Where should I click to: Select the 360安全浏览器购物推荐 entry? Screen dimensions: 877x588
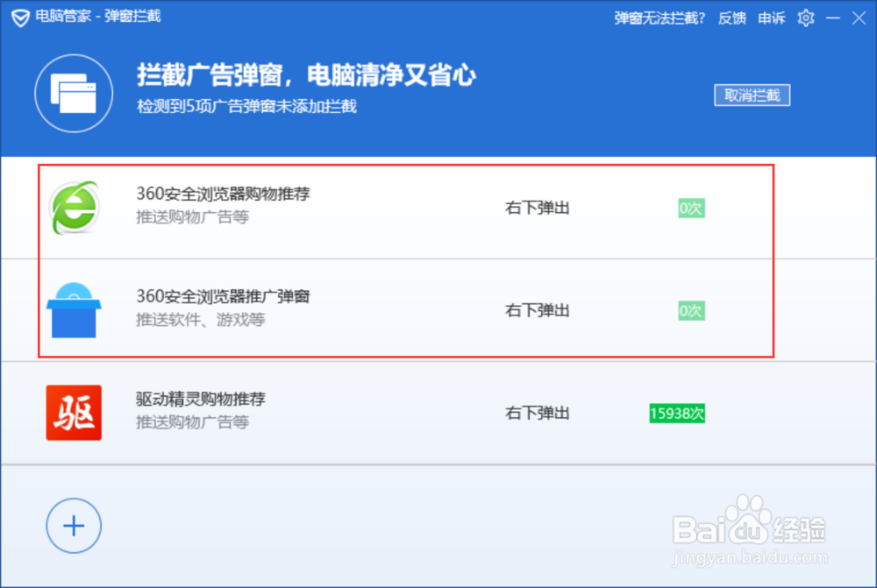(438, 208)
